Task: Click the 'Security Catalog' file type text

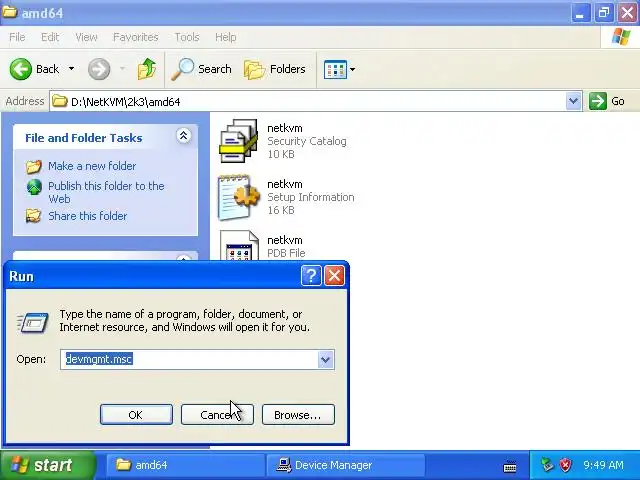Action: click(x=307, y=141)
